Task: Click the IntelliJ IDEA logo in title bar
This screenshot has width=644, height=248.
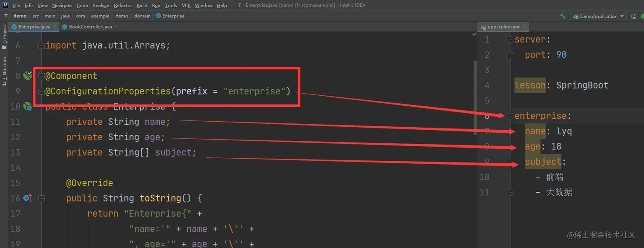Action: 6,5
